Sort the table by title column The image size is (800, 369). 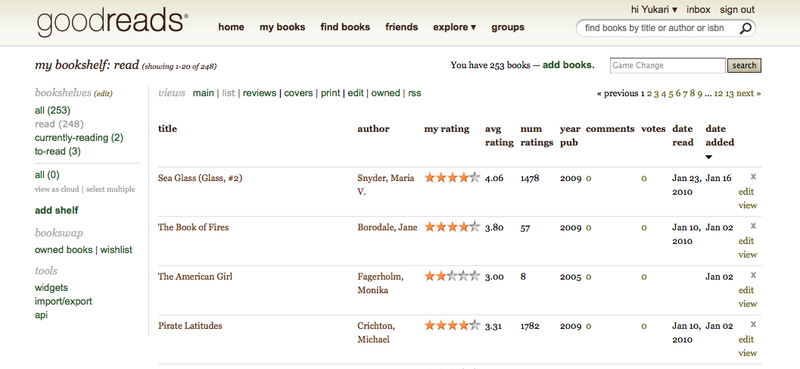167,129
